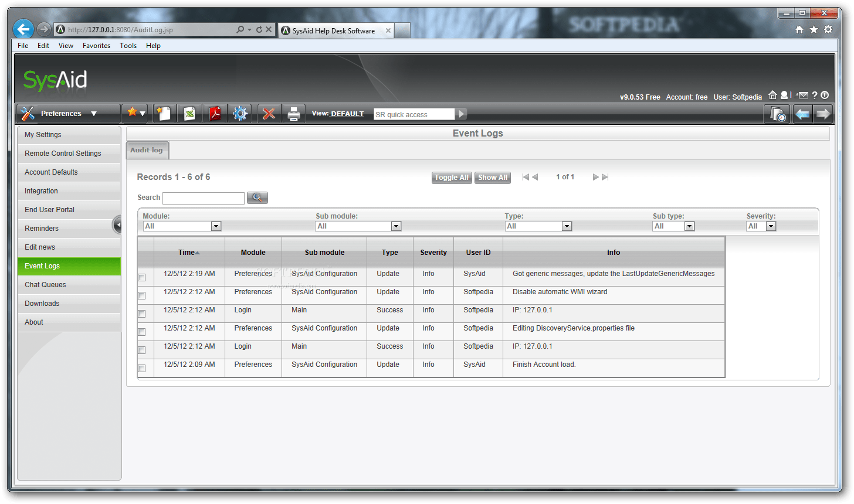854x504 pixels.
Task: Open the Tools menu
Action: [128, 45]
